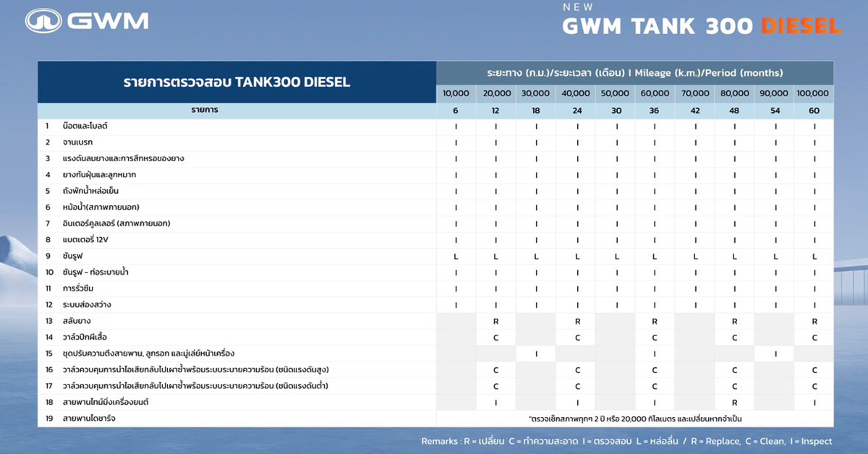868x454 pixels.
Task: Click the 70,000 km column header
Action: pyautogui.click(x=694, y=93)
